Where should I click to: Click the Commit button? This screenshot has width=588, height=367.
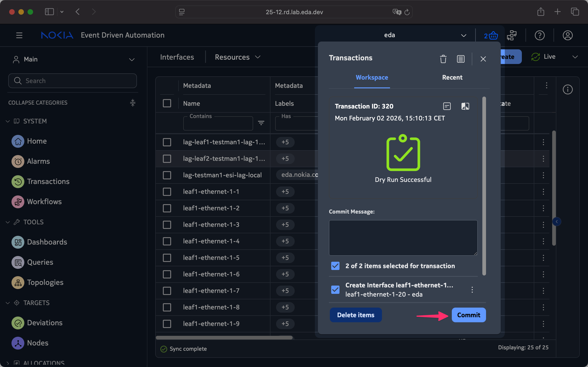coord(469,315)
